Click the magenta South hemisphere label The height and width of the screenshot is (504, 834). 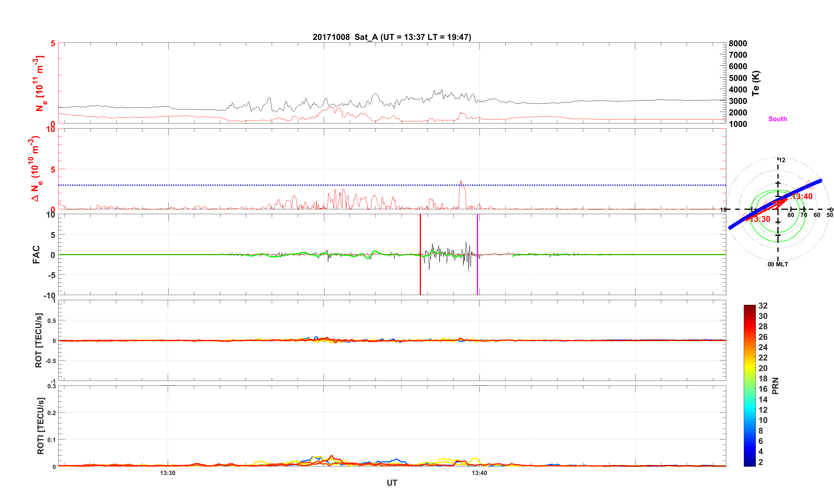(777, 119)
